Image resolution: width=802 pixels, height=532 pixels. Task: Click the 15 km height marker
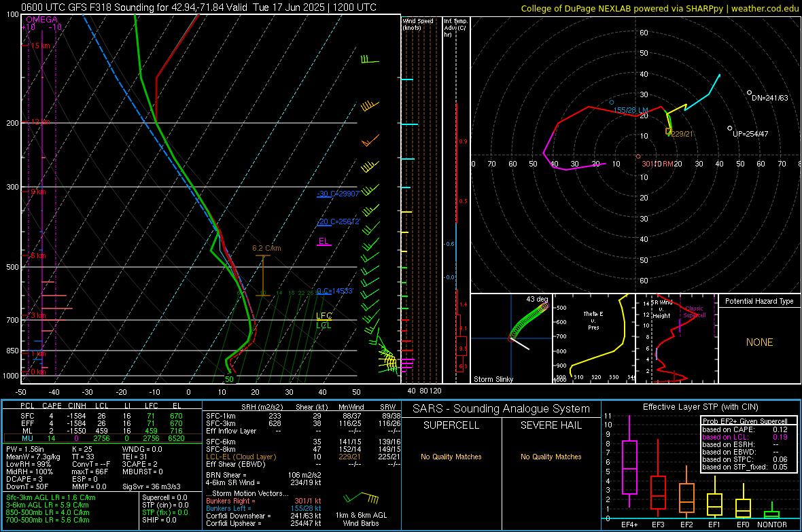tap(40, 46)
